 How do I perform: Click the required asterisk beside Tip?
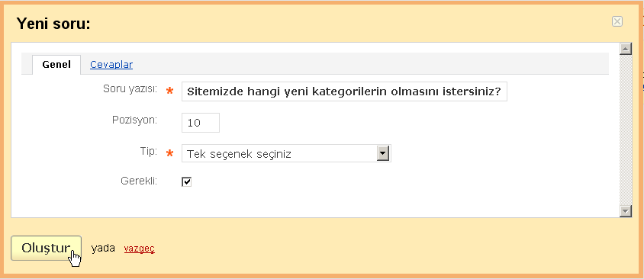pyautogui.click(x=169, y=153)
